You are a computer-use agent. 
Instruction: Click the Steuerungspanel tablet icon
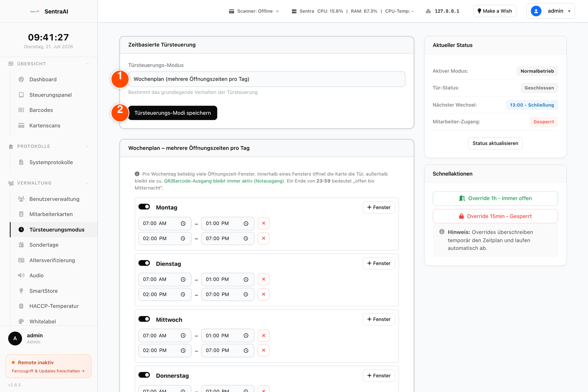point(21,95)
